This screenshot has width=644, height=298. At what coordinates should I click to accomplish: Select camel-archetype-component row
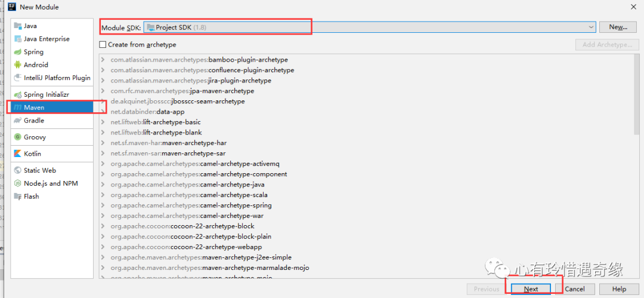(366, 174)
